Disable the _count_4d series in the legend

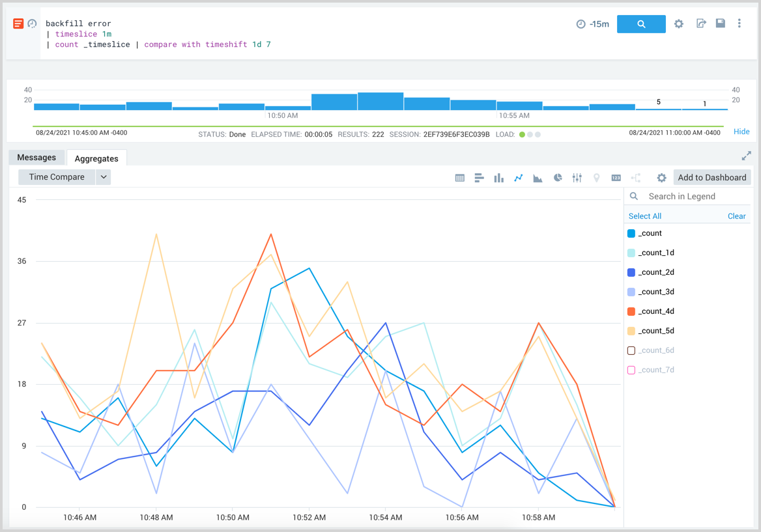[656, 311]
